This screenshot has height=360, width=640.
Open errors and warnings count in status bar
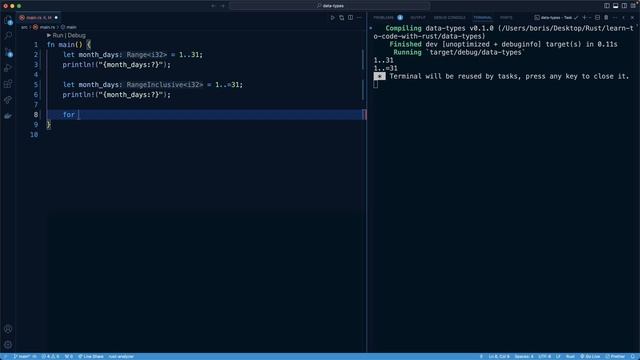[50, 356]
